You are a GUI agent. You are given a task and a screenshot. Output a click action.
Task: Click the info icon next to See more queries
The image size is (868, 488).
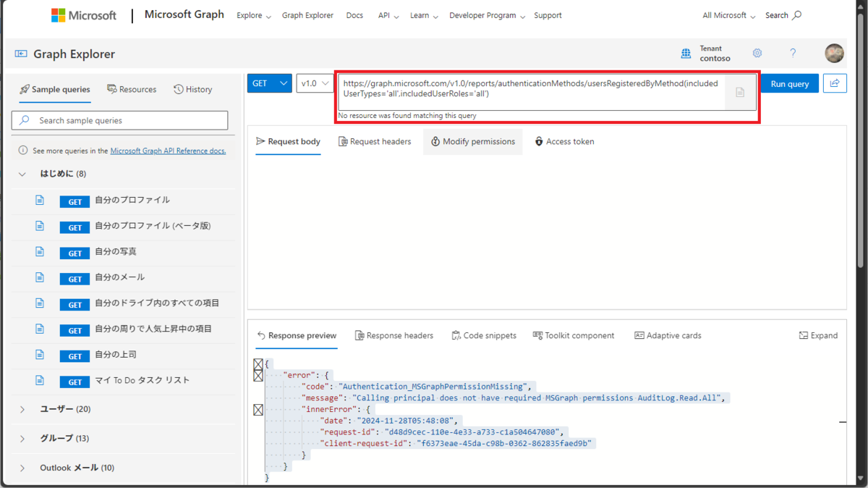[23, 151]
